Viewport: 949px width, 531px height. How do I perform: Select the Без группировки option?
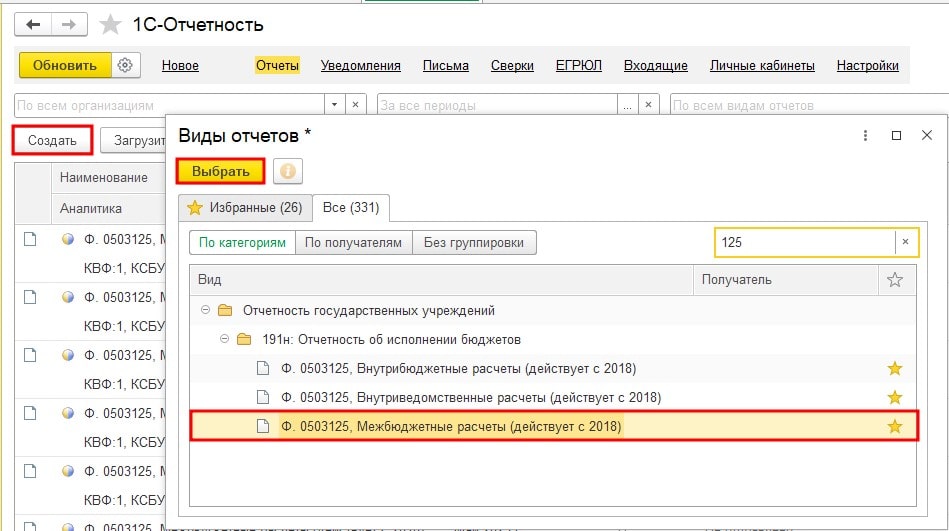tap(474, 243)
